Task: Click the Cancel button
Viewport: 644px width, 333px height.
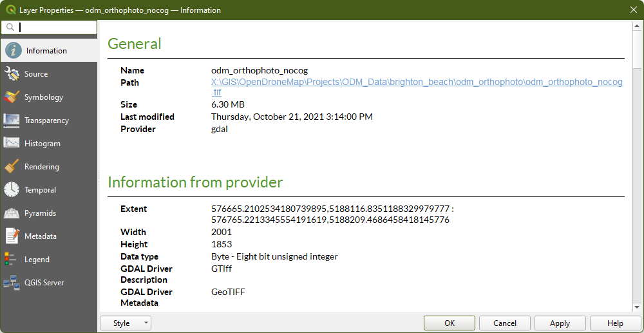Action: coord(505,323)
